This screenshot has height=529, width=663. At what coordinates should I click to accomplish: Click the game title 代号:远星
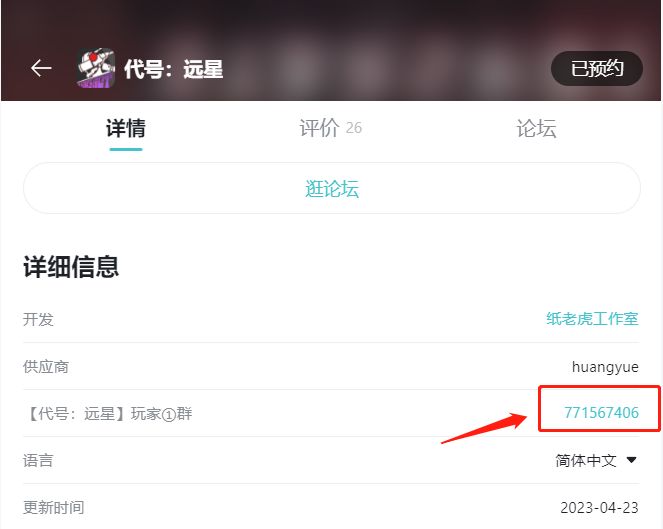(x=173, y=69)
